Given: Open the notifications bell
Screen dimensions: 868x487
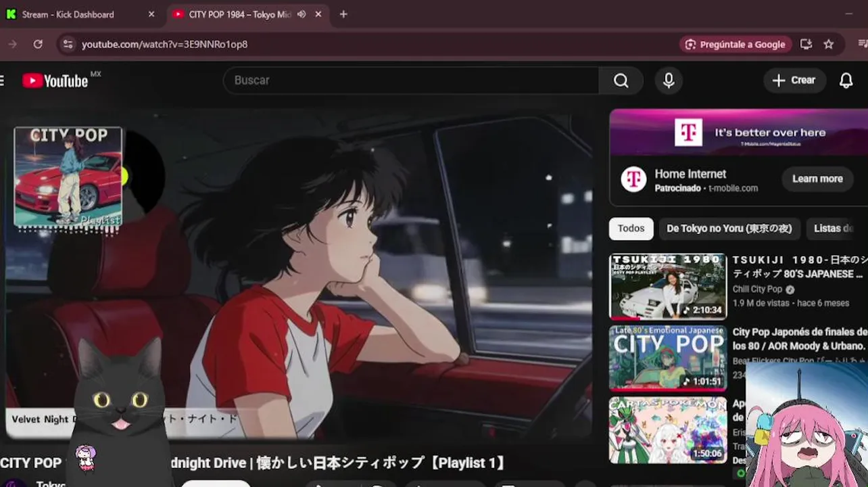Looking at the screenshot, I should pyautogui.click(x=846, y=80).
